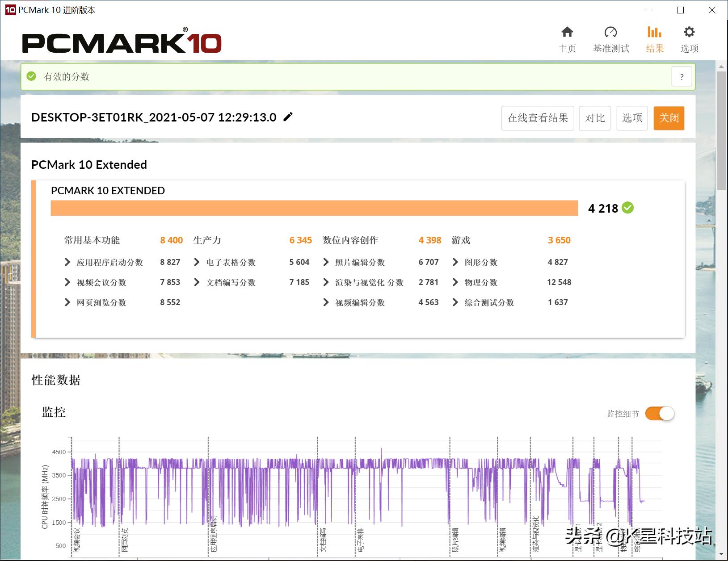728x561 pixels.
Task: Click the orange 关闭 button
Action: (x=669, y=118)
